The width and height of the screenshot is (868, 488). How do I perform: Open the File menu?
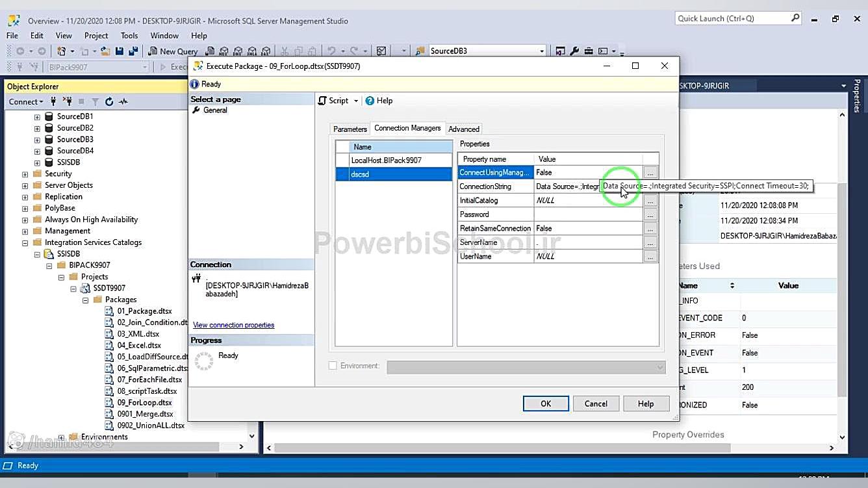(12, 36)
